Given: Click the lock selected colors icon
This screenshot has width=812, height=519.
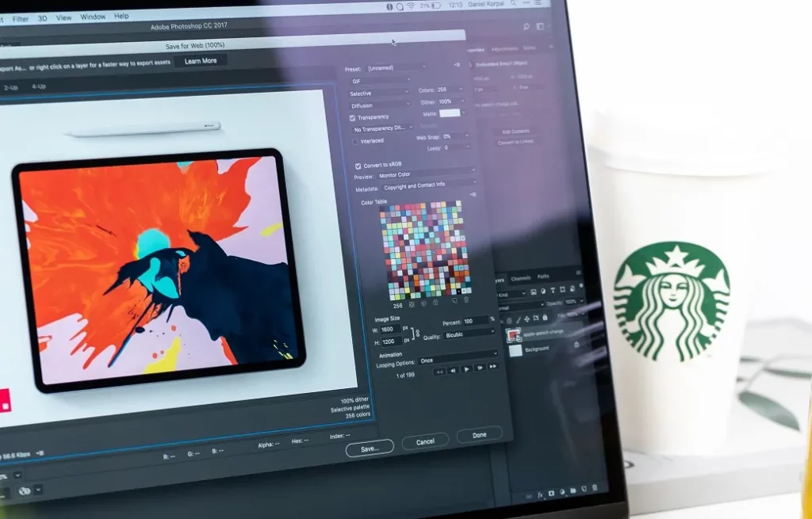Looking at the screenshot, I should click(435, 303).
